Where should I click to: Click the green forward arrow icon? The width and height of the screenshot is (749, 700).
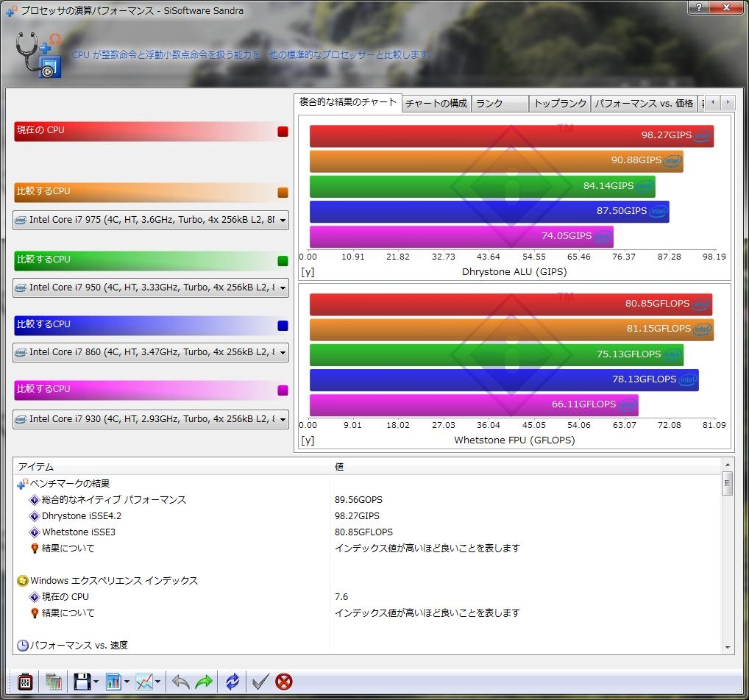point(204,682)
